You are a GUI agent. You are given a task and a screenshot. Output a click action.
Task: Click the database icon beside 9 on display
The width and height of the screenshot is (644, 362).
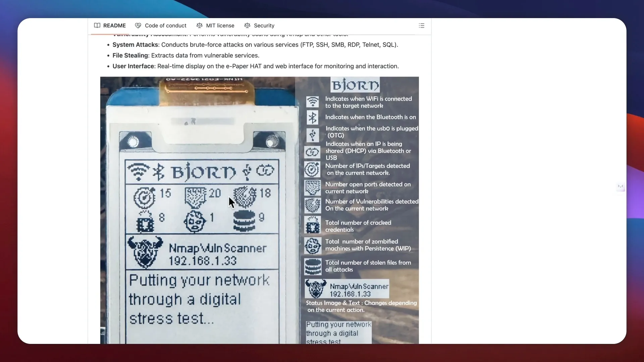[244, 221]
